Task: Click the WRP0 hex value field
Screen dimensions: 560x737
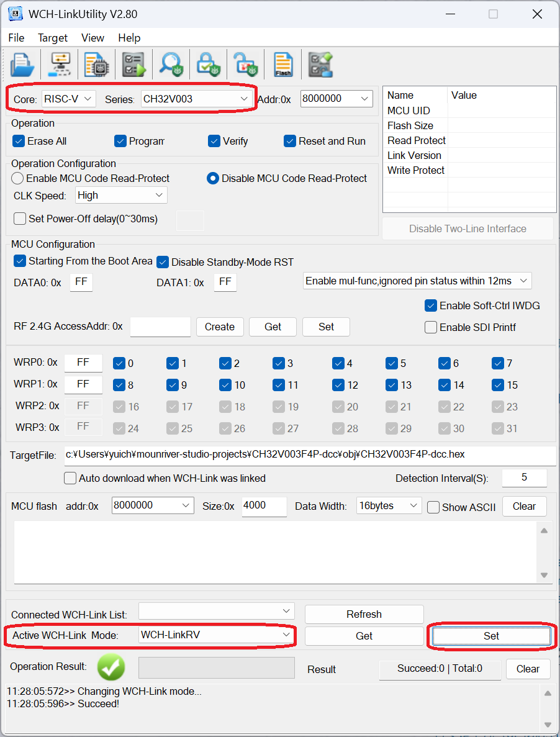Action: coord(83,363)
